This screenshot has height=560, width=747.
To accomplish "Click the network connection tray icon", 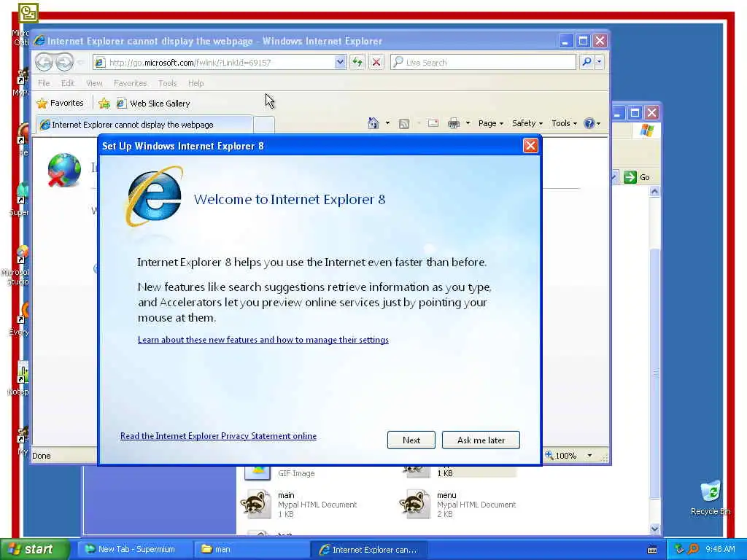I will click(679, 549).
